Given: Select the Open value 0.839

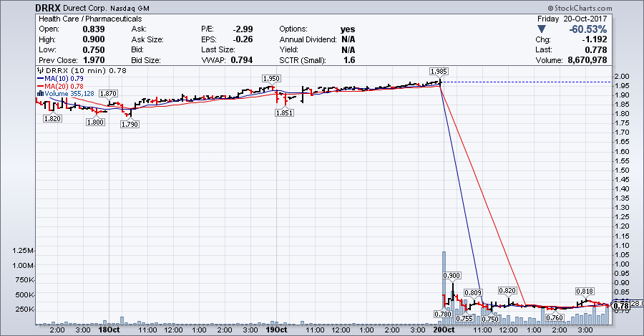Looking at the screenshot, I should tap(94, 29).
